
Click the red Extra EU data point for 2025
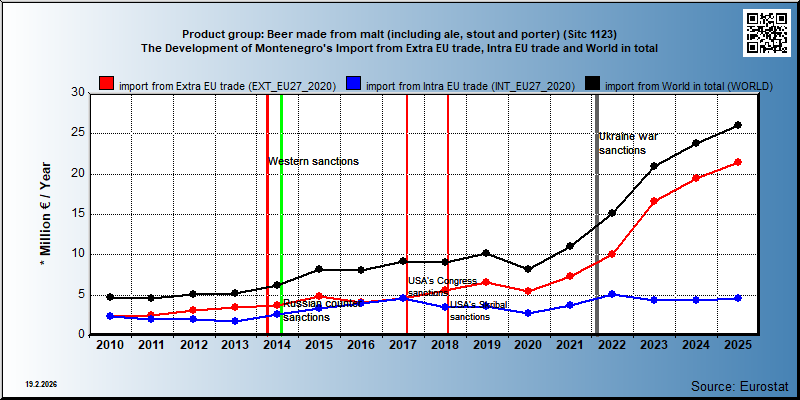[738, 162]
